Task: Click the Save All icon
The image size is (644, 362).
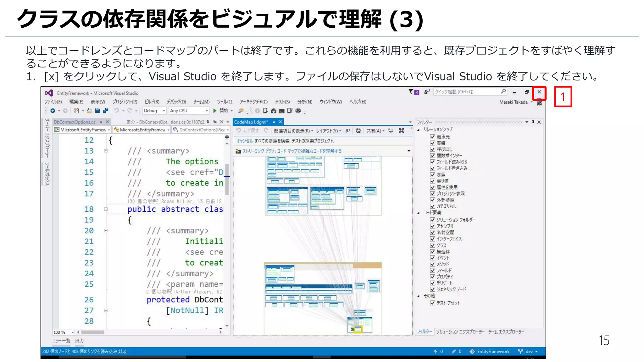Action: pyautogui.click(x=106, y=111)
